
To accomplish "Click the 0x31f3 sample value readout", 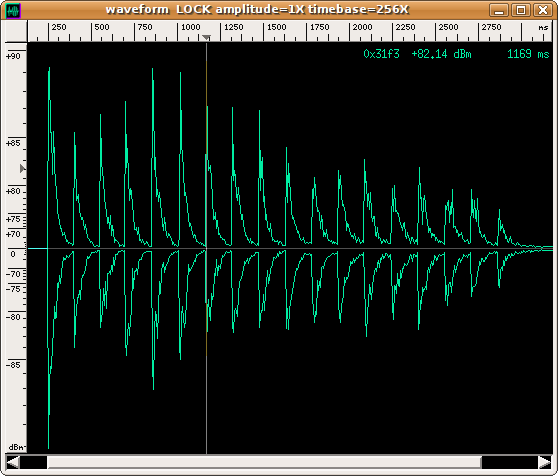I will 381,54.
